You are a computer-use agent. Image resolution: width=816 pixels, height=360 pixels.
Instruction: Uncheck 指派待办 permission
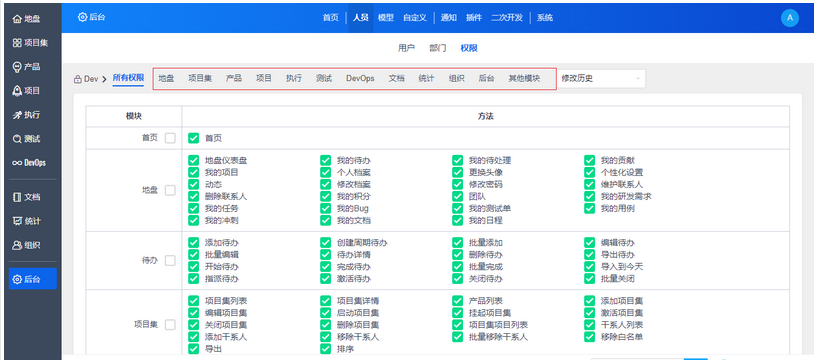point(194,278)
